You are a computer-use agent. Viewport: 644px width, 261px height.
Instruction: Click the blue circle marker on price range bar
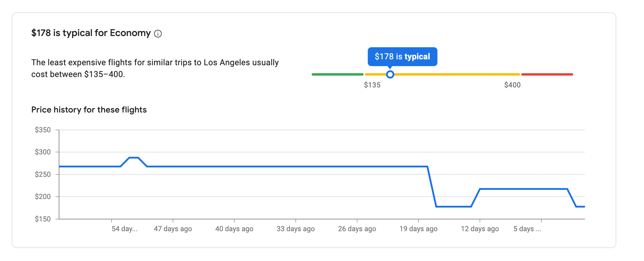tap(390, 74)
